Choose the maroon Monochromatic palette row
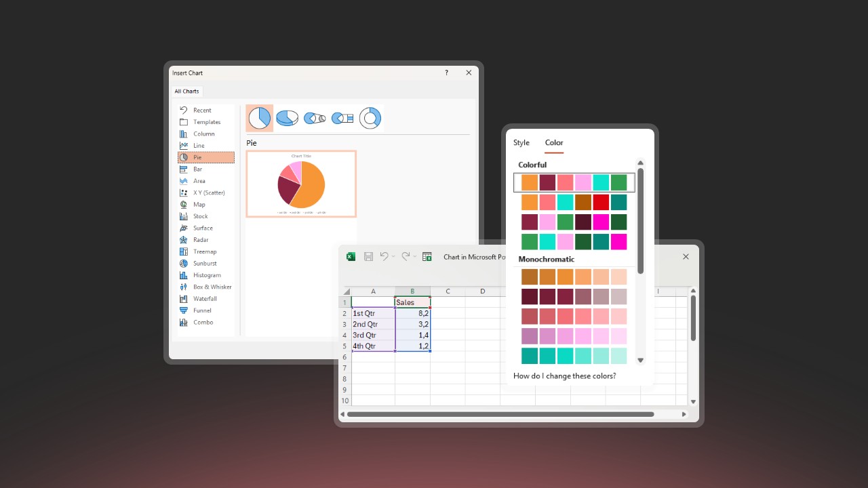This screenshot has height=488, width=868. point(574,297)
